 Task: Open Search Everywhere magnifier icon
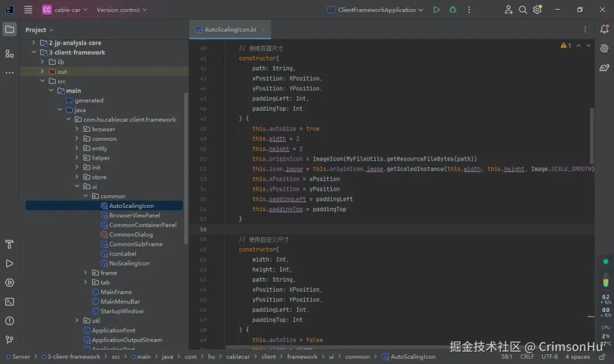pyautogui.click(x=523, y=10)
